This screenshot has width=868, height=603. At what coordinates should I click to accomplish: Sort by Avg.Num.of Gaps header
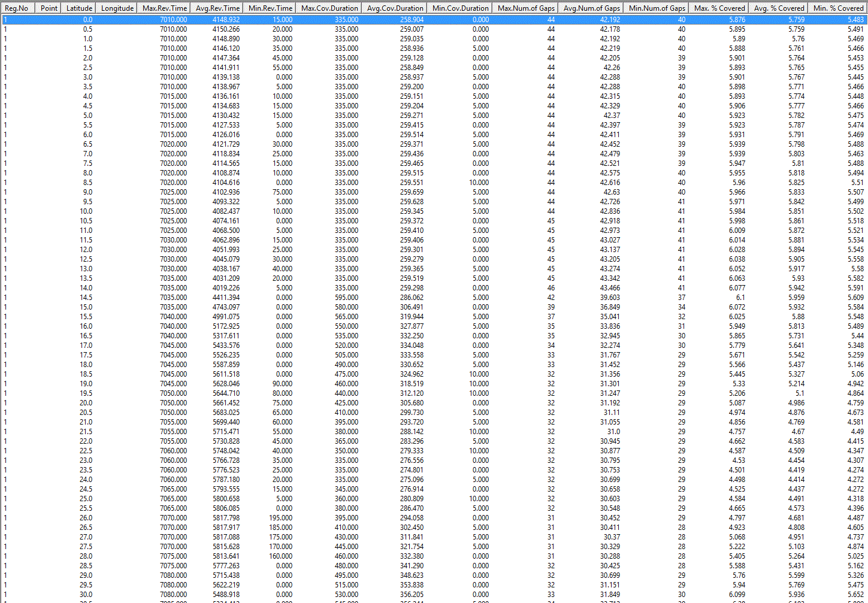click(x=592, y=8)
